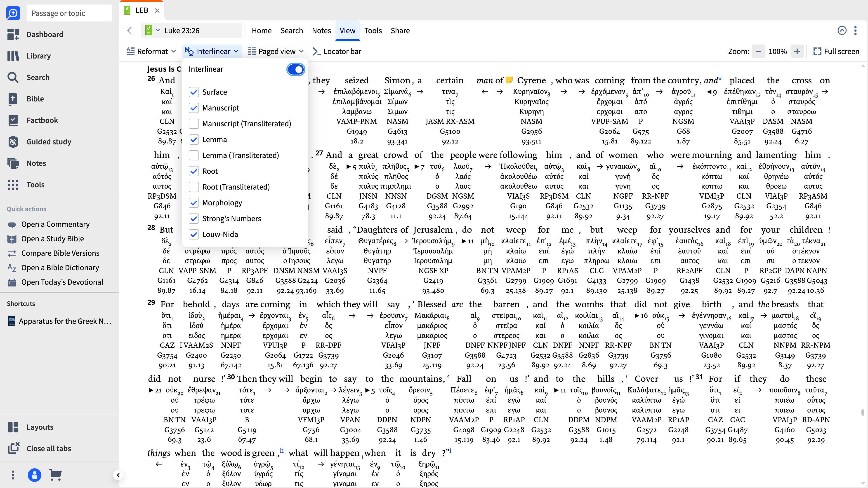Click the Close all tabs icon
This screenshot has height=488, width=868.
14,448
